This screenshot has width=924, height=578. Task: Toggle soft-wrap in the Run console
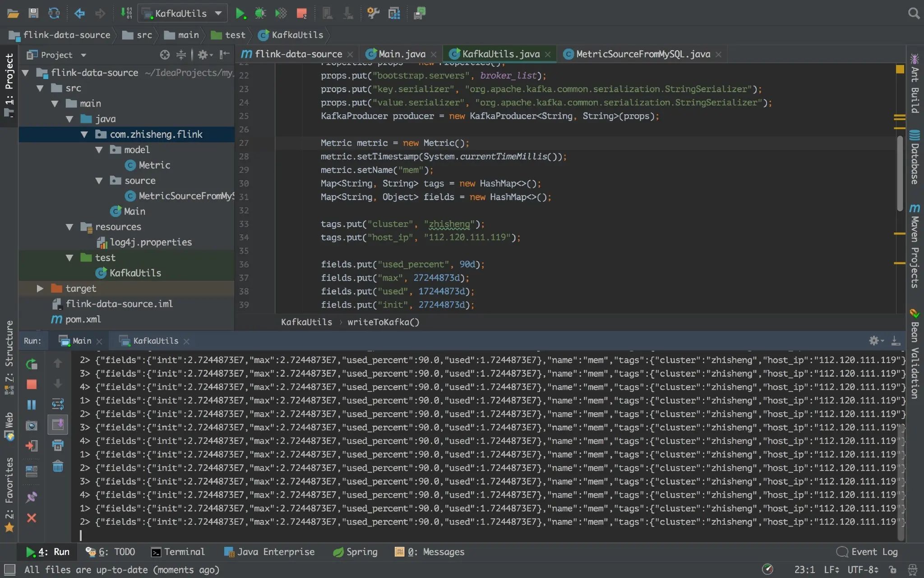tap(58, 404)
